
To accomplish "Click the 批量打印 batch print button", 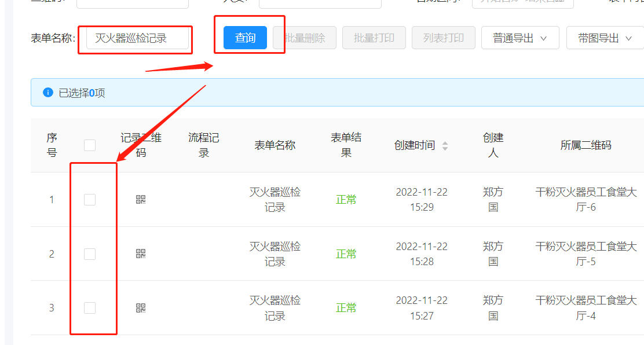I will [x=374, y=38].
